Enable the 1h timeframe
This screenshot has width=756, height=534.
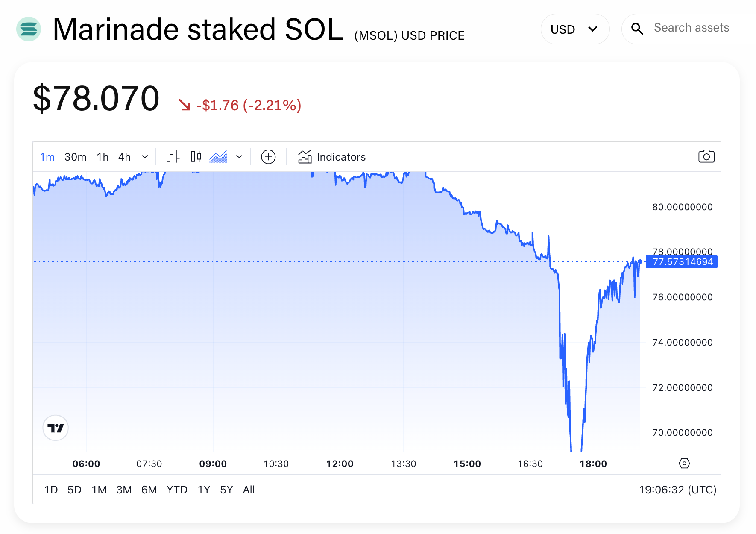[x=103, y=156]
